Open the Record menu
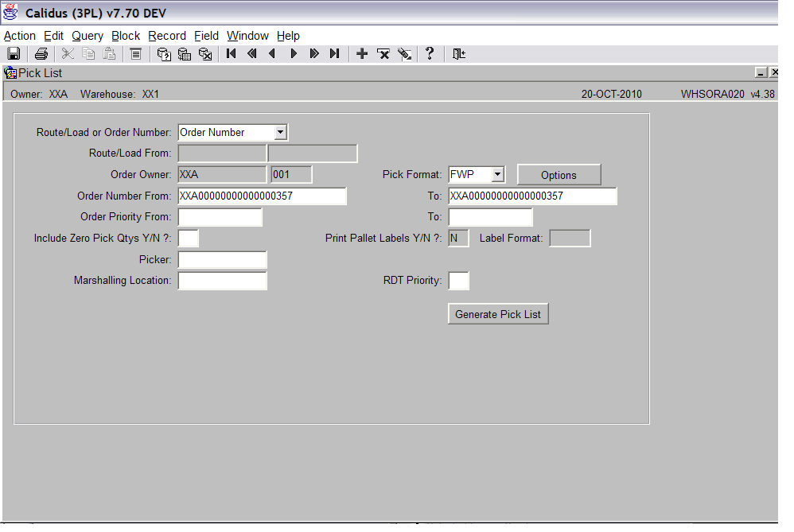Viewport: 794px width, 532px height. click(167, 36)
